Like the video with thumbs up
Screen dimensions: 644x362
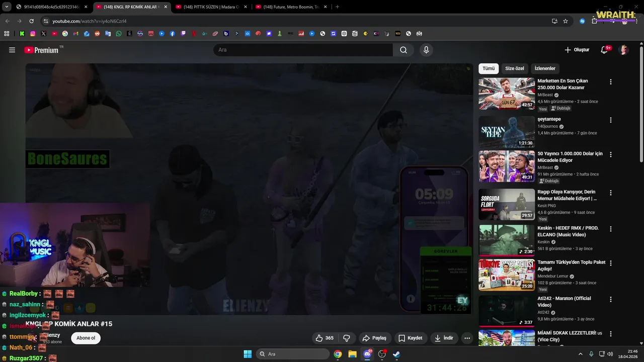(324, 338)
